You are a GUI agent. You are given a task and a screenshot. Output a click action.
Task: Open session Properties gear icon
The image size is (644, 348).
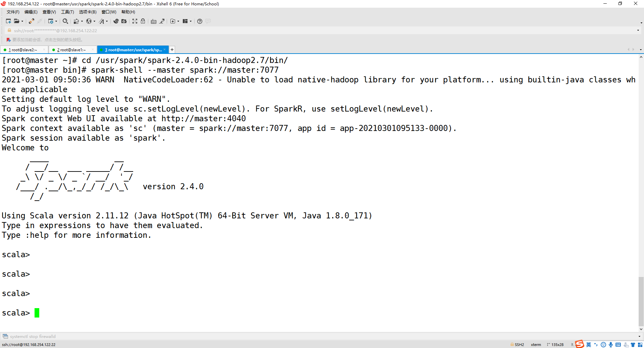click(x=51, y=21)
